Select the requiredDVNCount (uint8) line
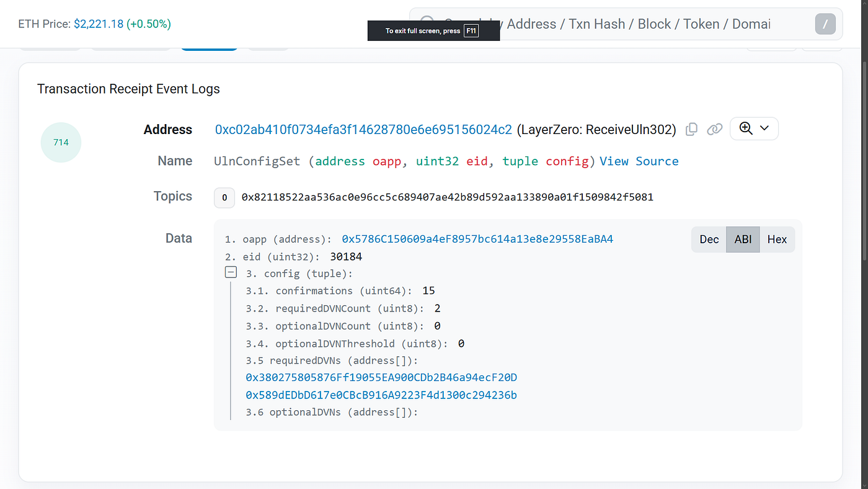868x489 pixels. tap(343, 308)
